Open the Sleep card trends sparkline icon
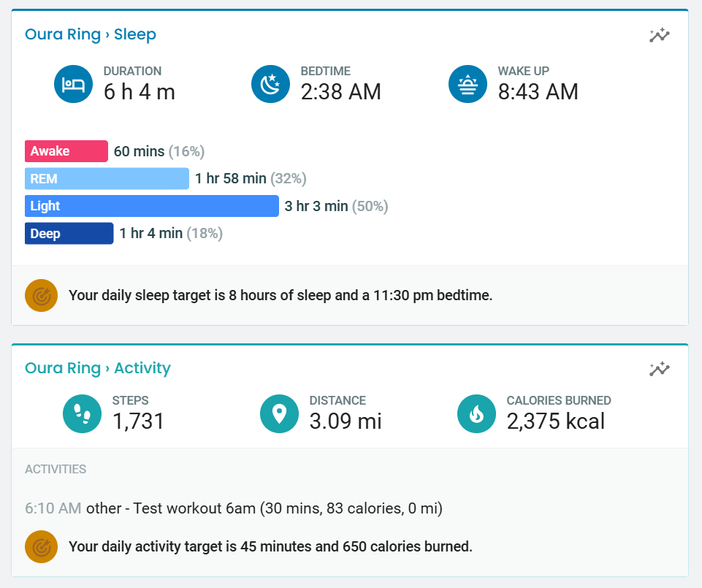Image resolution: width=702 pixels, height=588 pixels. click(x=659, y=34)
